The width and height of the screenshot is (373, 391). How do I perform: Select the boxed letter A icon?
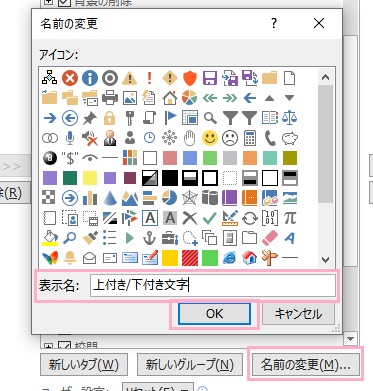click(150, 218)
